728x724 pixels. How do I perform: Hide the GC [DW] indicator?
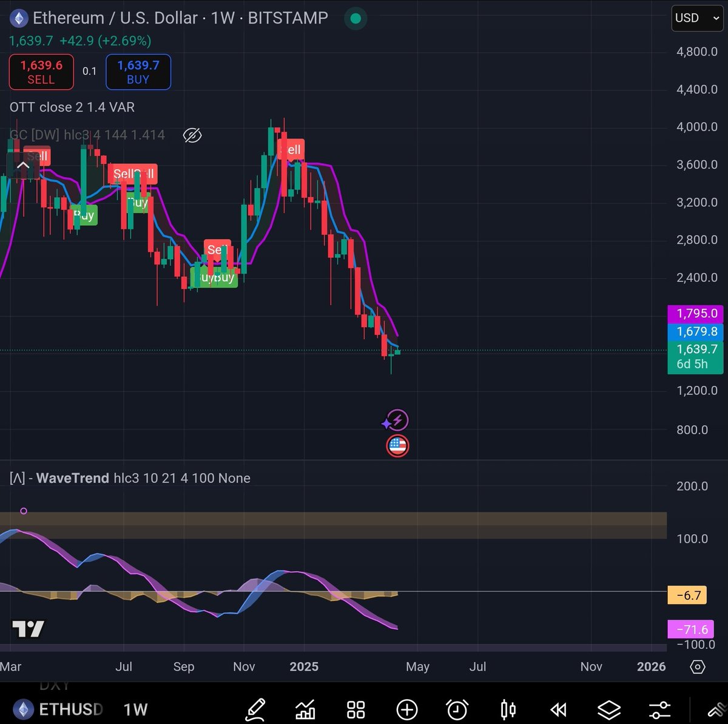tap(192, 135)
